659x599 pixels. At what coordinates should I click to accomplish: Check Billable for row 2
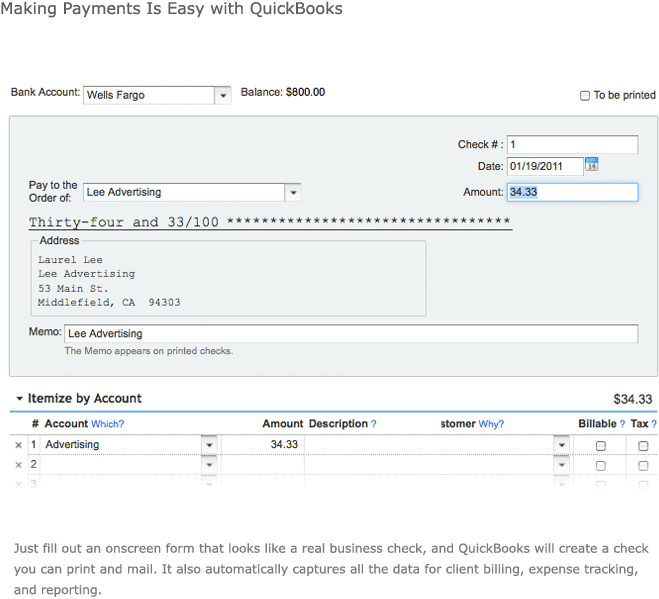[x=601, y=466]
